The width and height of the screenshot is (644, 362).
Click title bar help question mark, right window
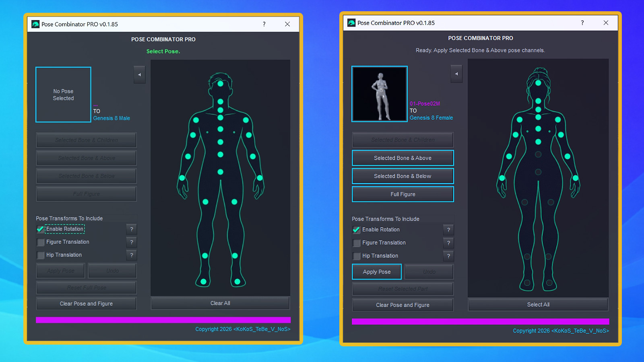click(x=582, y=23)
